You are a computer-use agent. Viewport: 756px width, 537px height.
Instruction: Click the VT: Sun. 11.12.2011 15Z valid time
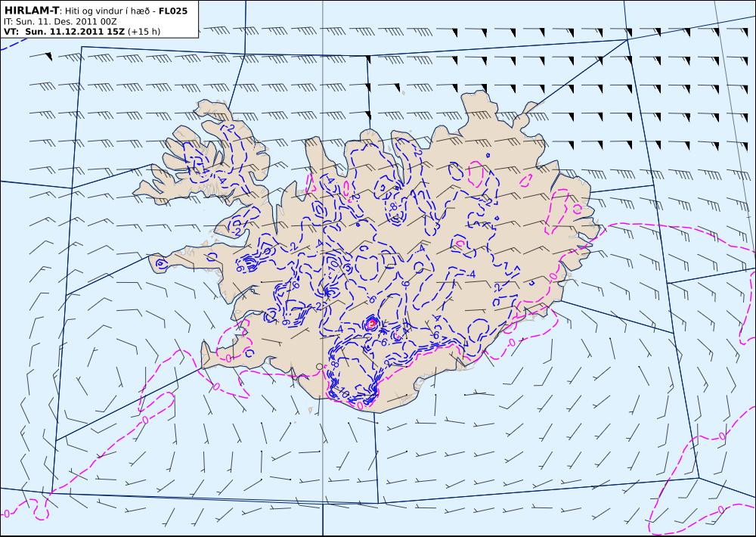[64, 32]
